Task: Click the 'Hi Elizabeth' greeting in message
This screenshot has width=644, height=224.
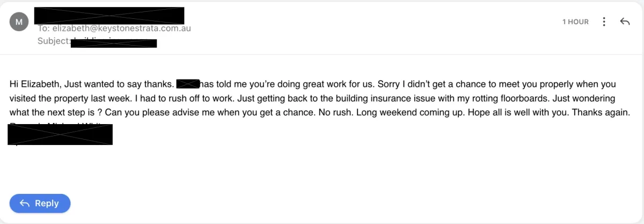Action: pyautogui.click(x=32, y=84)
